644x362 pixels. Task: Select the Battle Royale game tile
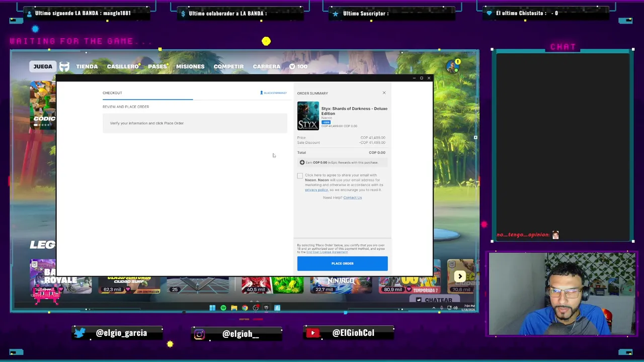click(61, 277)
